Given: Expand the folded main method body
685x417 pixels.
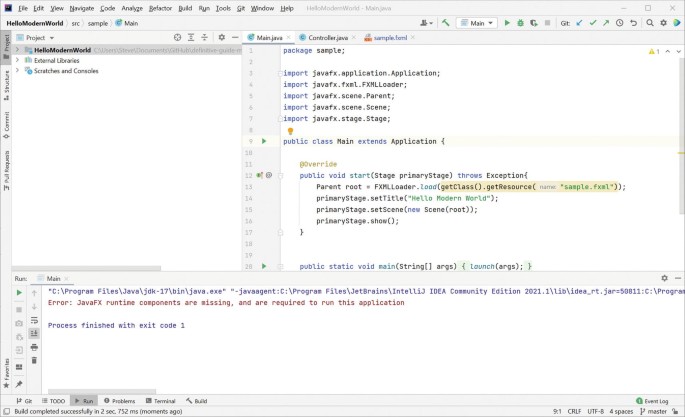Looking at the screenshot, I should tap(280, 266).
